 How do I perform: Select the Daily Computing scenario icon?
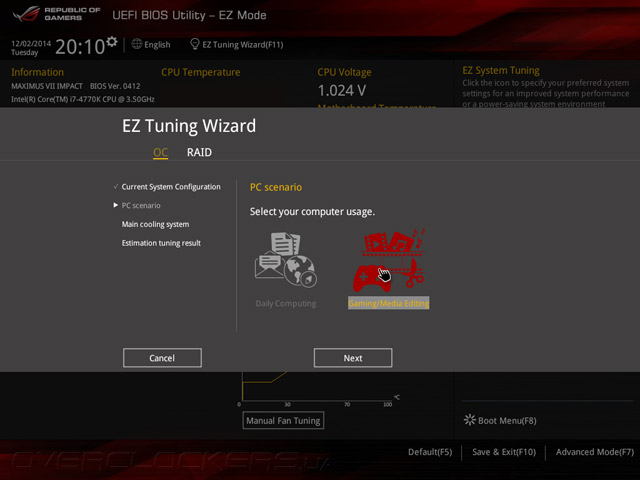[286, 260]
